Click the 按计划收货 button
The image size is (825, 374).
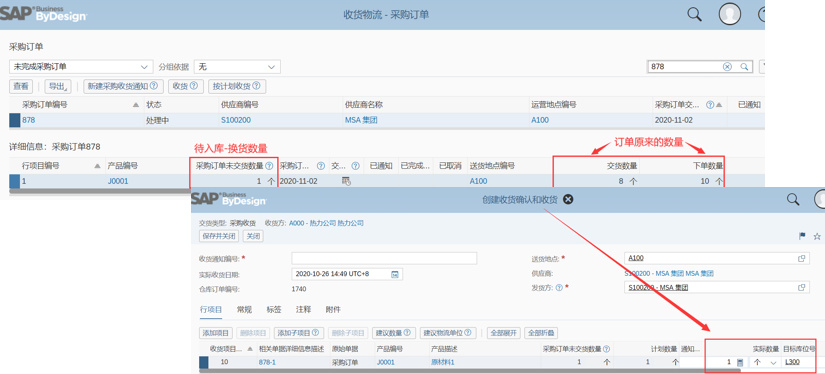click(237, 86)
